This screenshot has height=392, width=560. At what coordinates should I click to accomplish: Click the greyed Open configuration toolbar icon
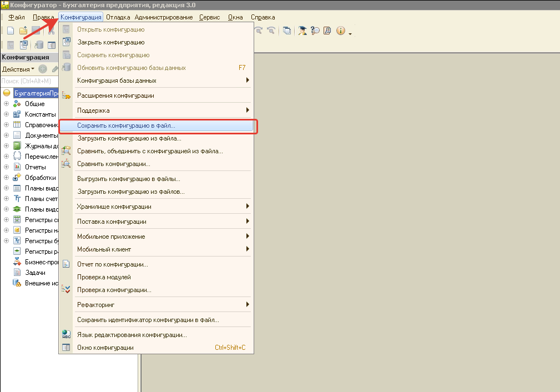click(11, 45)
